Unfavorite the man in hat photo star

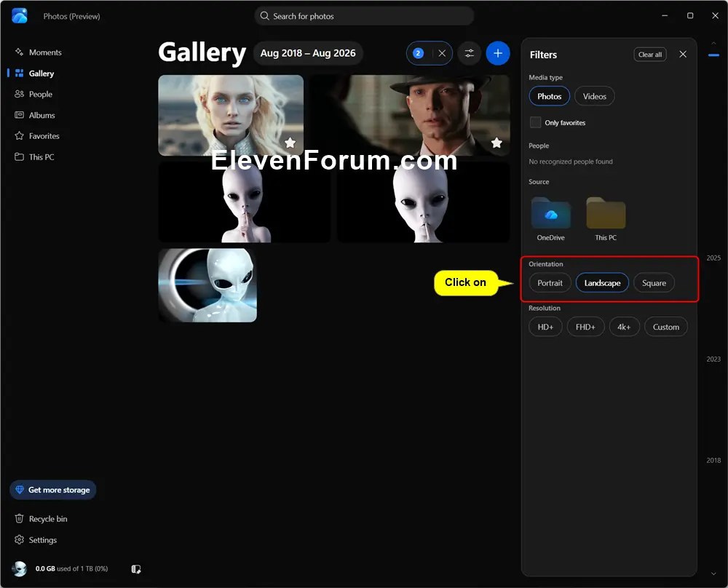pos(496,143)
